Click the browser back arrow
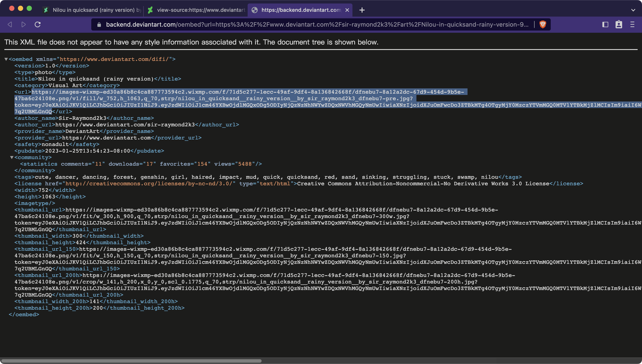 (10, 24)
